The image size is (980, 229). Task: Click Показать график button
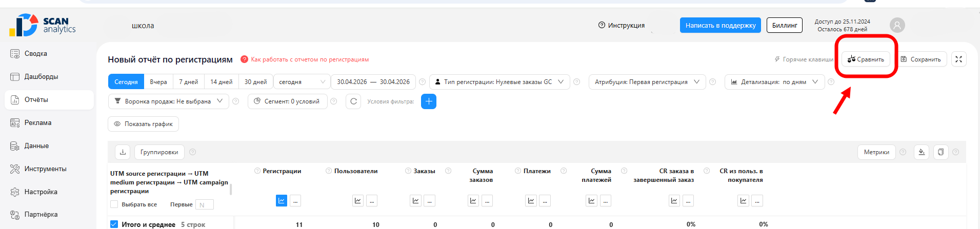[143, 124]
